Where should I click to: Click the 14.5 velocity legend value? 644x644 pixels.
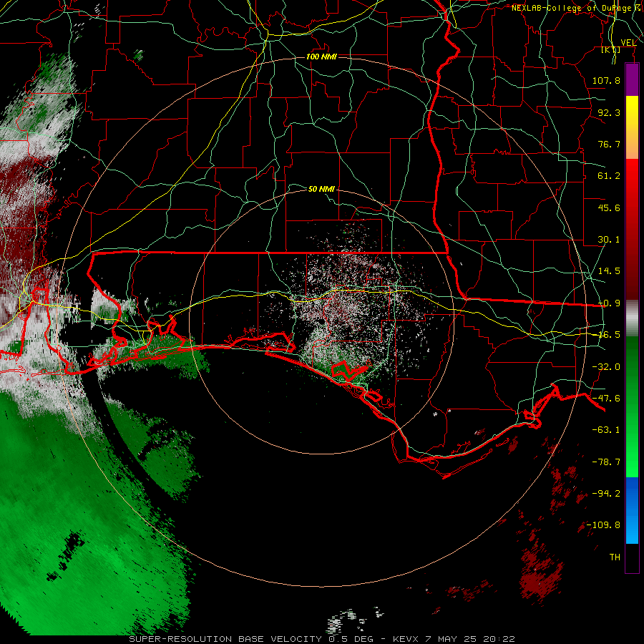point(609,271)
